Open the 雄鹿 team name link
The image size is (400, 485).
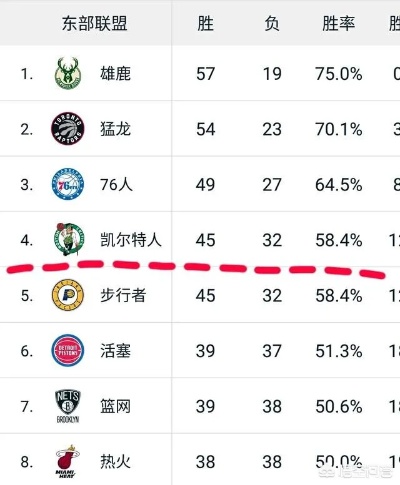pyautogui.click(x=115, y=73)
